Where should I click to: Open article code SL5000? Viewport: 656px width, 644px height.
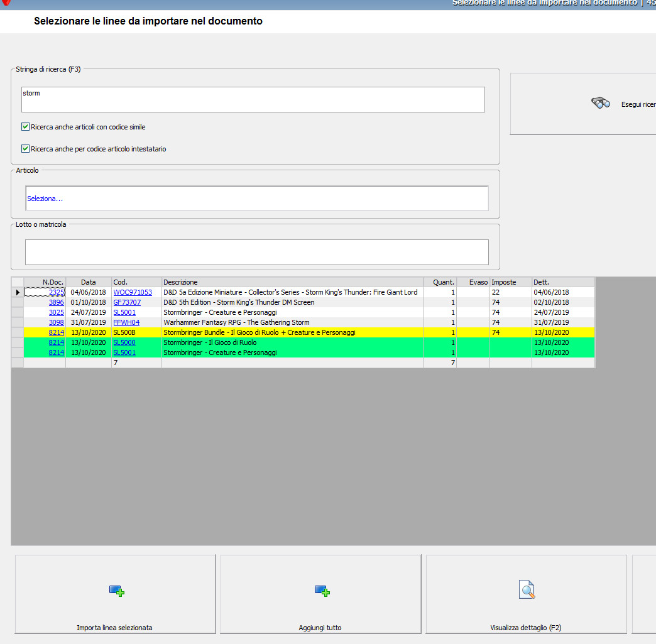point(124,342)
